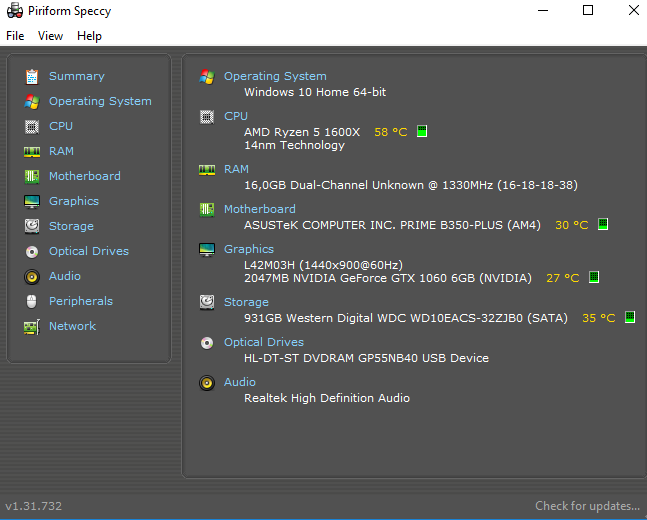Click the CPU chip icon in main panel
Screen dimensions: 647x520
[207, 117]
